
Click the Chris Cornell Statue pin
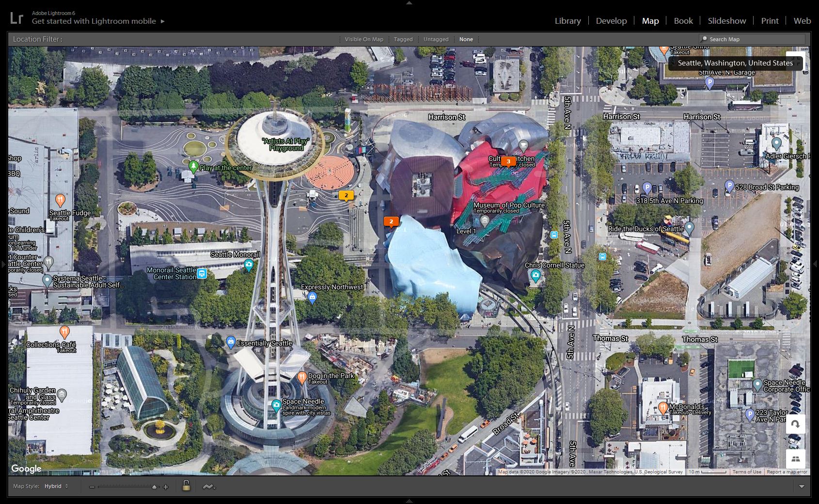coord(535,276)
